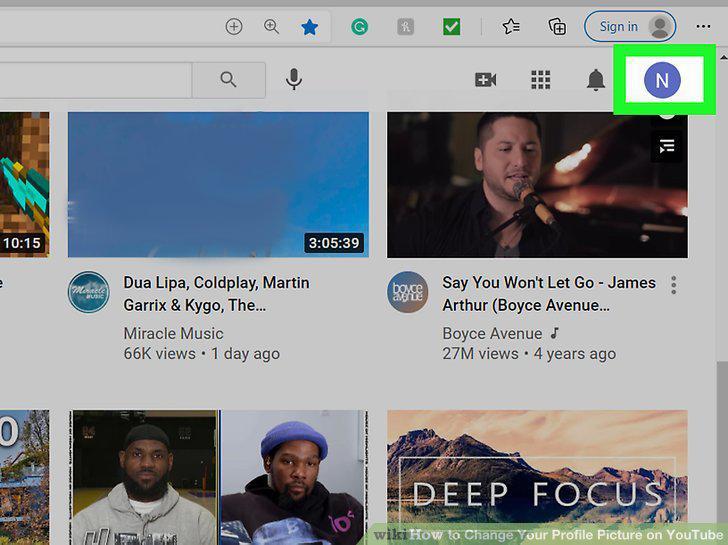The width and height of the screenshot is (728, 545).
Task: Open the browser Favorites list icon
Action: click(511, 27)
